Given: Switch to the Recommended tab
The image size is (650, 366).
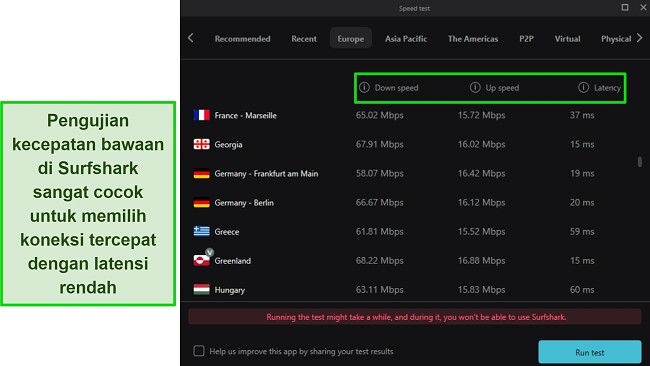Looking at the screenshot, I should 243,39.
